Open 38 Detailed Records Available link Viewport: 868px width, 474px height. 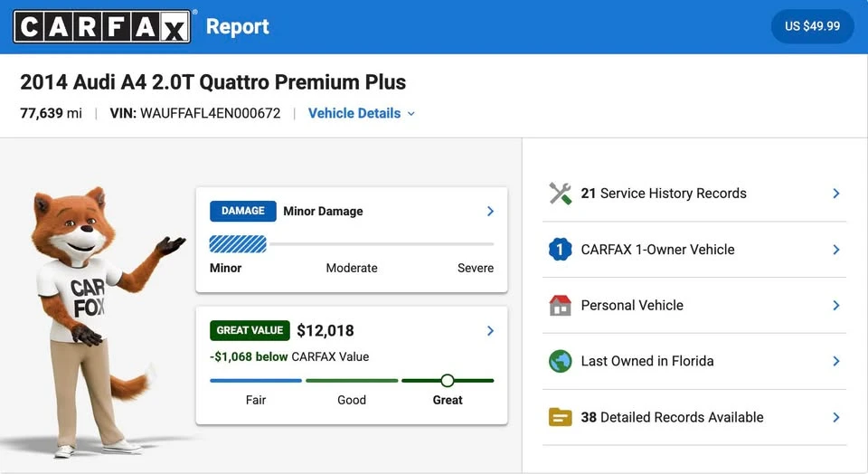click(672, 417)
